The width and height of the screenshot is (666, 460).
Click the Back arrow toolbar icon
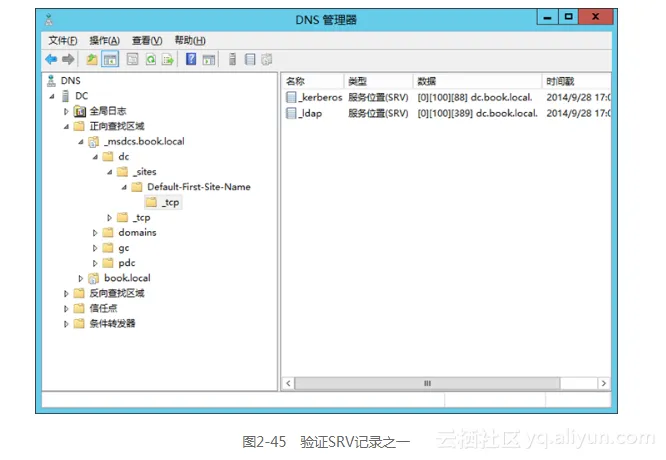pos(51,59)
